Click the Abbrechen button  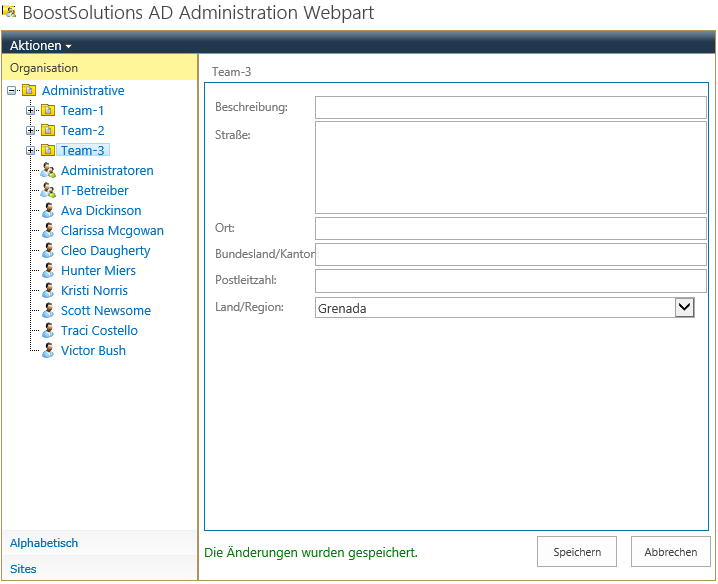pos(671,552)
